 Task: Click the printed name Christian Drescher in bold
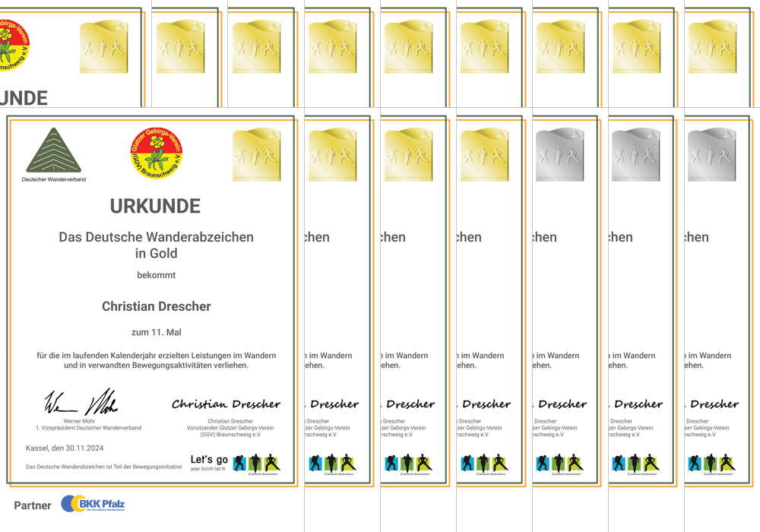point(156,306)
